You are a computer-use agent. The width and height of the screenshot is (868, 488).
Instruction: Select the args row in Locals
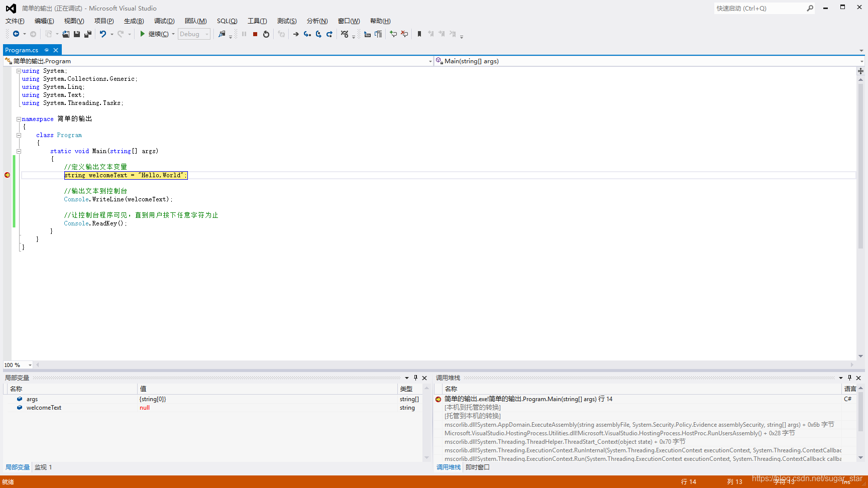pos(213,399)
